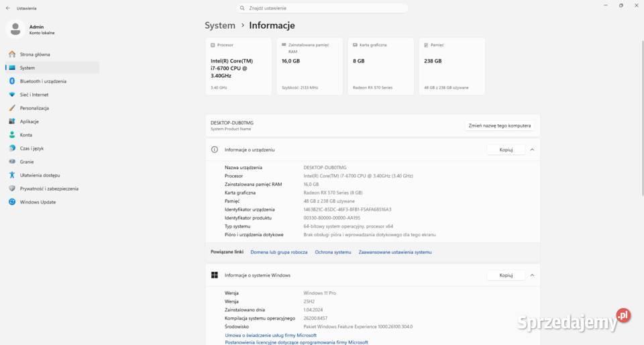This screenshot has height=345, width=644.
Task: Click the search magnifier icon
Action: [x=242, y=8]
